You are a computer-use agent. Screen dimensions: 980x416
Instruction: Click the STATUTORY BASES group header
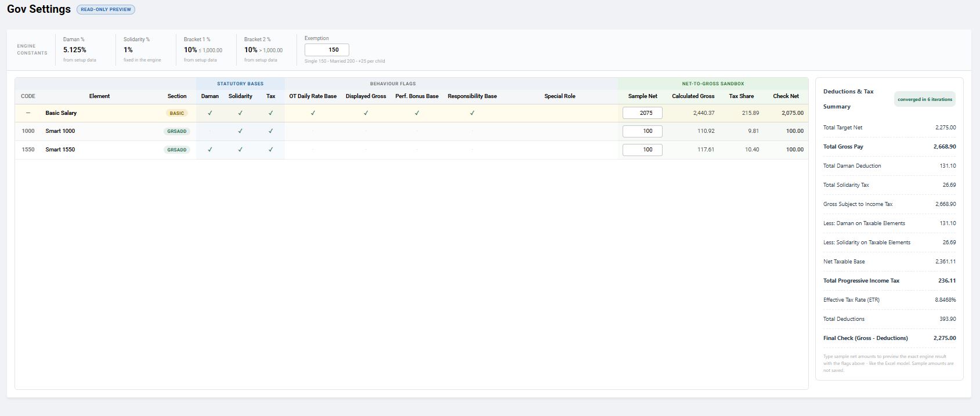(x=240, y=84)
